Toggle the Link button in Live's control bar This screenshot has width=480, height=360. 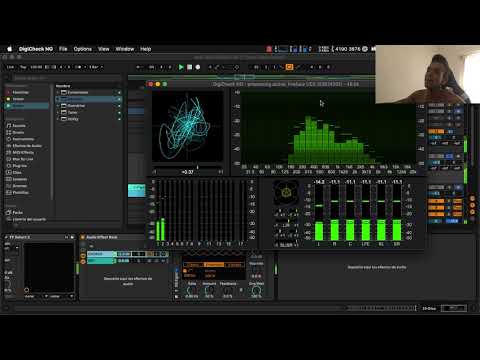click(10, 67)
